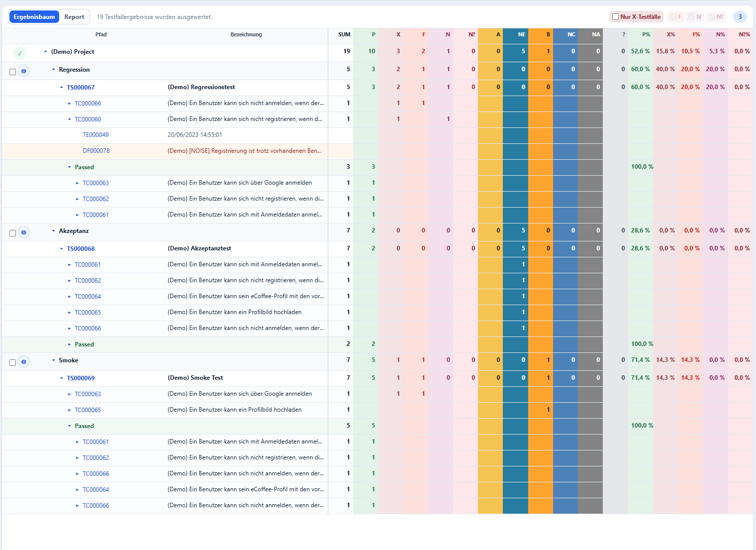Click the round target icon in Smoke row

23,362
